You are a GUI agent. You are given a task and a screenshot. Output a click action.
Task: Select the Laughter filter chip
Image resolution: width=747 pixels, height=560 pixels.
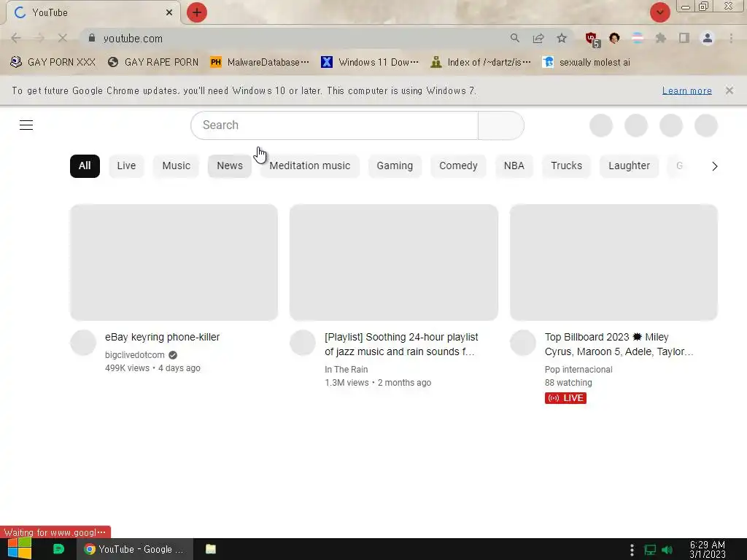(x=629, y=166)
